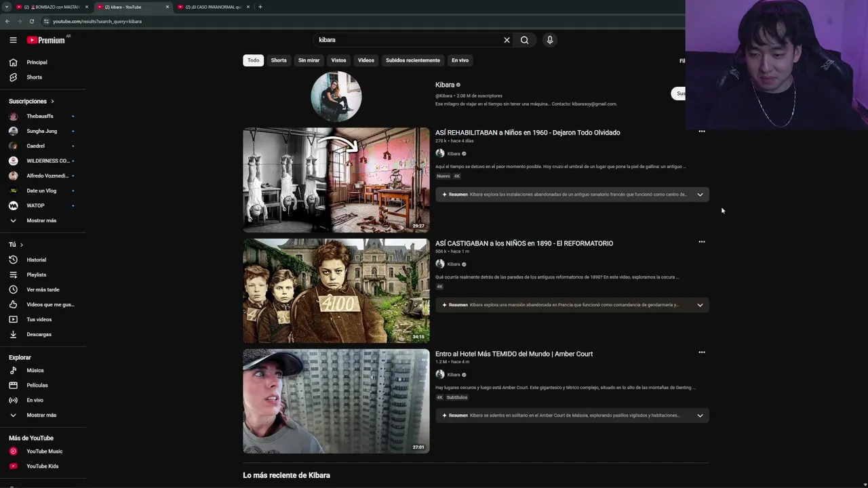Open browser tab list dropdown
Viewport: 868px width, 488px height.
pyautogui.click(x=6, y=7)
